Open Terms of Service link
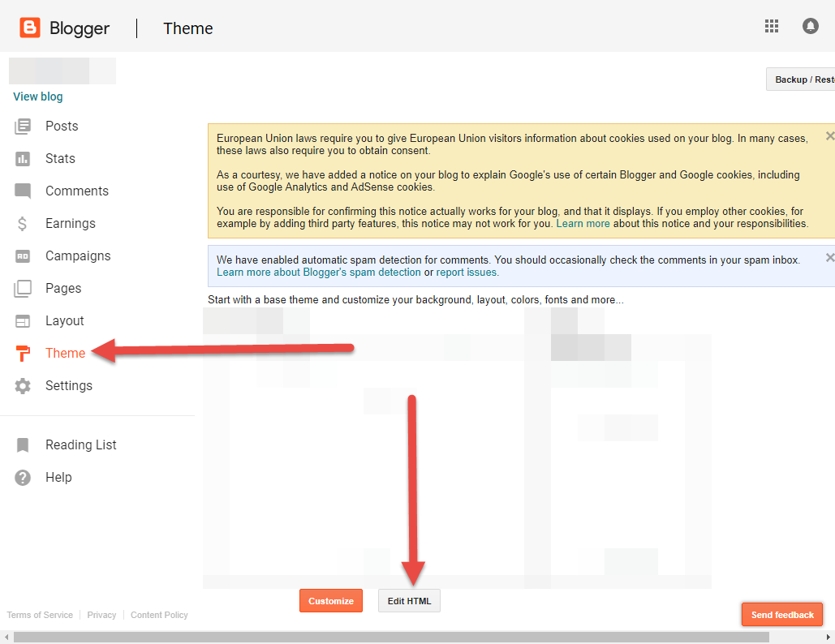Viewport: 835px width, 644px height. tap(40, 616)
